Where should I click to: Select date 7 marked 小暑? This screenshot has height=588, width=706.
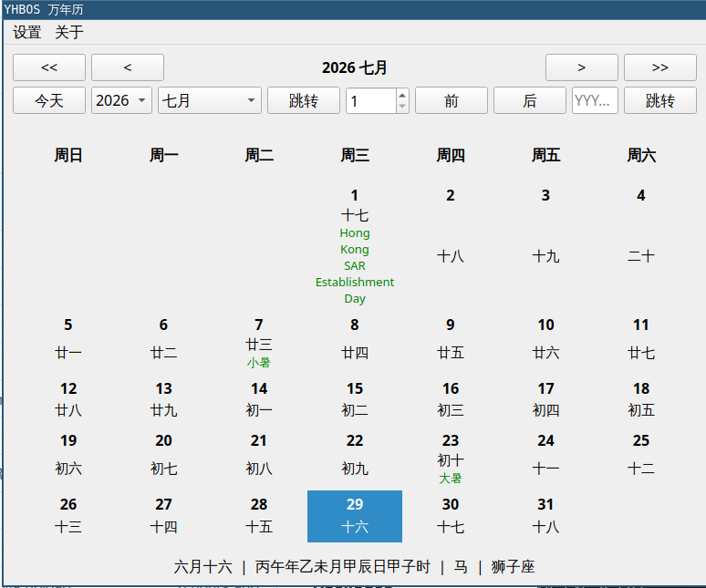coord(259,343)
